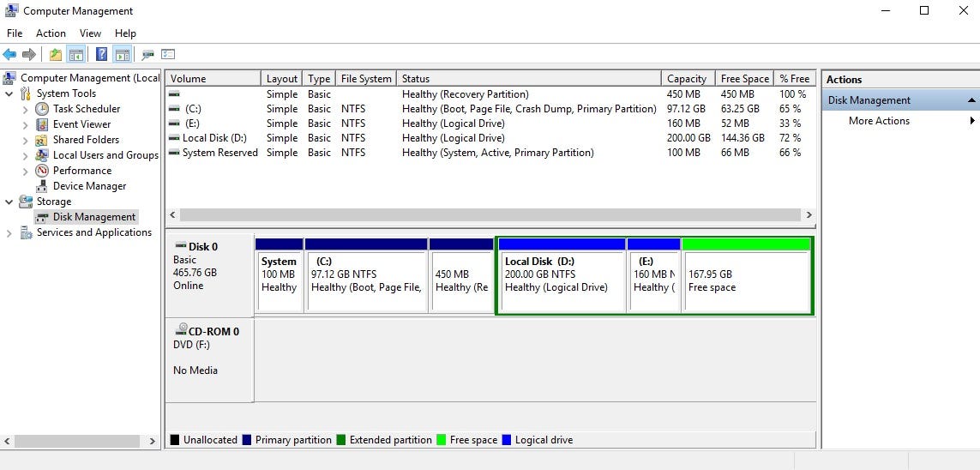Open the File menu
Image resolution: width=980 pixels, height=470 pixels.
click(15, 33)
